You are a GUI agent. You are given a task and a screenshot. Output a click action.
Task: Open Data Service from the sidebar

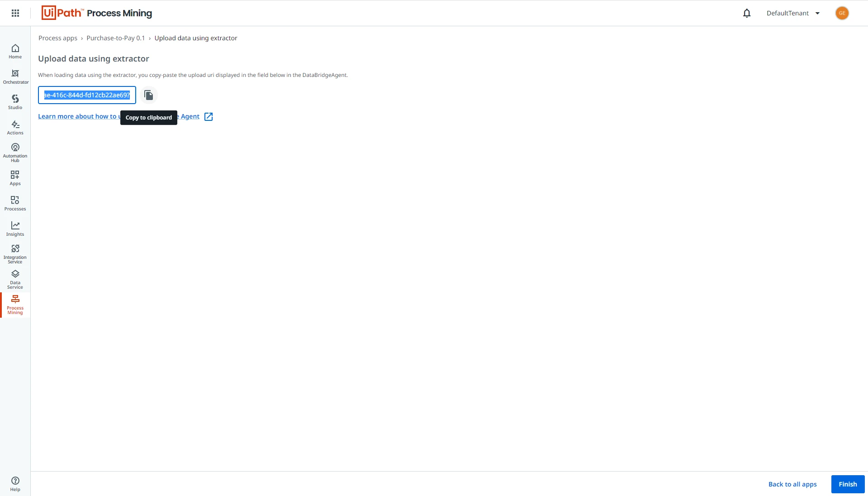tap(15, 280)
